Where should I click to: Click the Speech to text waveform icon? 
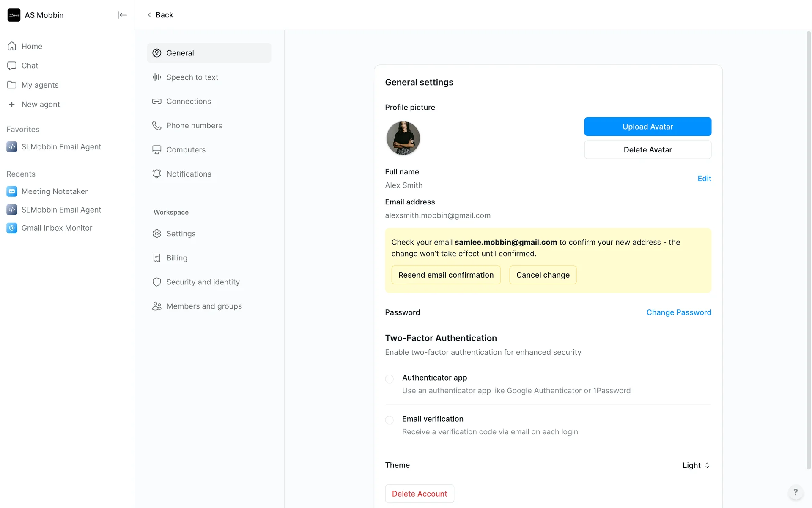click(157, 77)
